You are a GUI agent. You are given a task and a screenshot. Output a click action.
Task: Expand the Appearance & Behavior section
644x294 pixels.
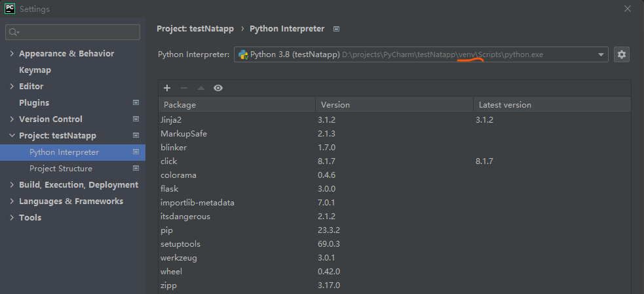12,54
